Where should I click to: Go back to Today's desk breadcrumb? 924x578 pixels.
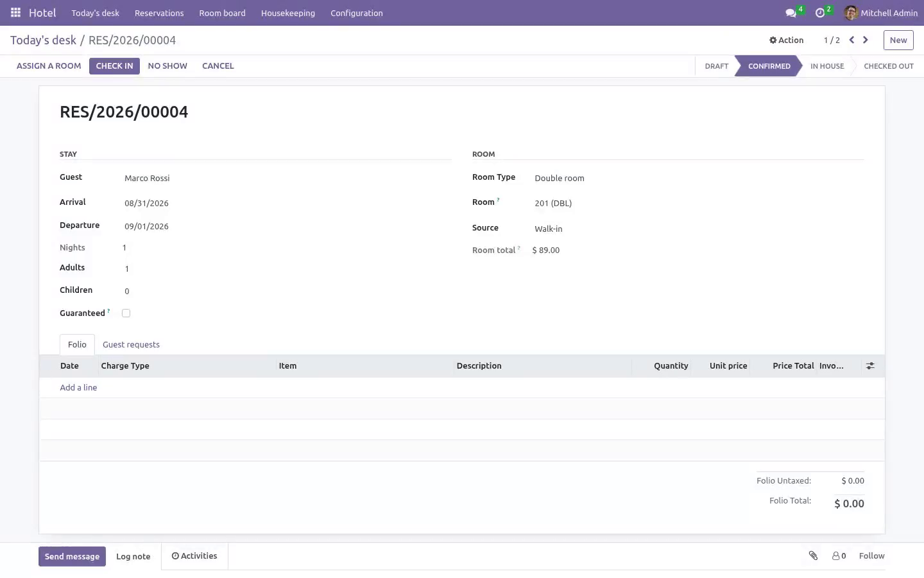click(43, 40)
